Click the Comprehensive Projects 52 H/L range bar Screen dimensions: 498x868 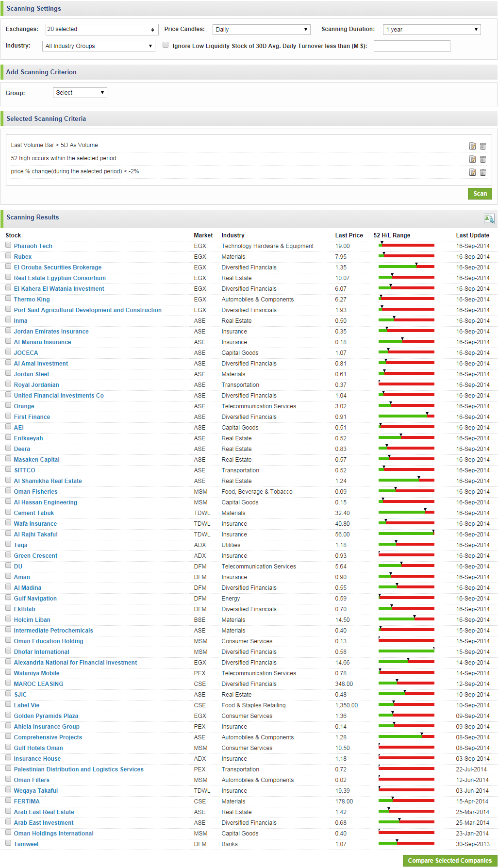click(406, 736)
